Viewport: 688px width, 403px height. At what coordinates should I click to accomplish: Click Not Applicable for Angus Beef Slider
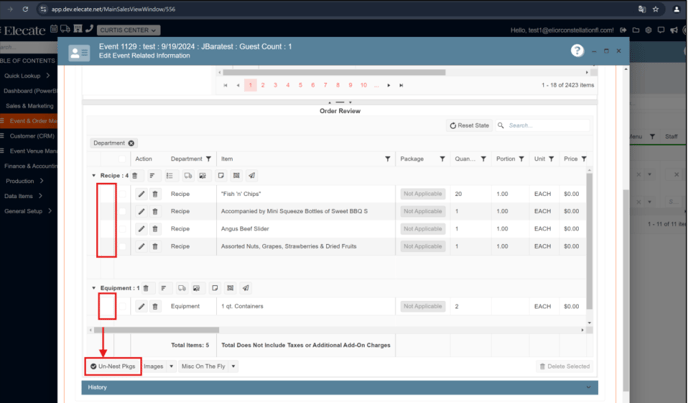coord(423,229)
